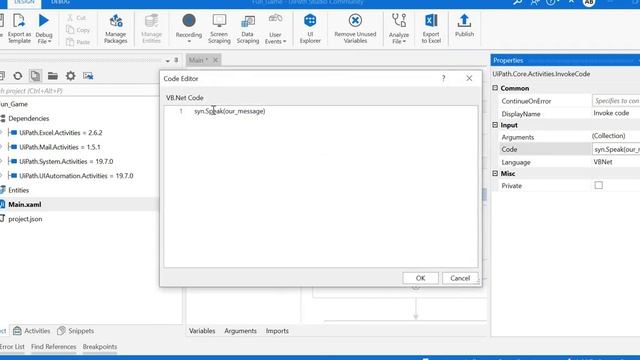Click Paste in ribbon

(x=78, y=42)
